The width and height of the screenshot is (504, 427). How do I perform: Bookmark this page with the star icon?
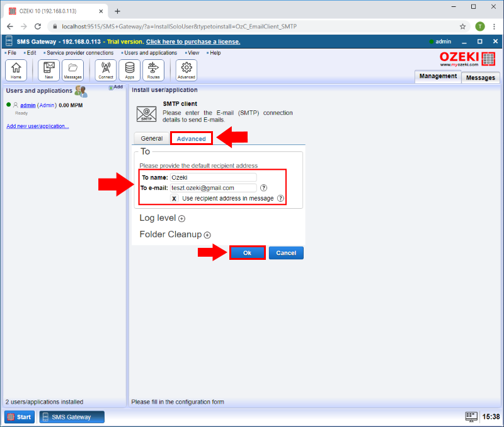(462, 26)
